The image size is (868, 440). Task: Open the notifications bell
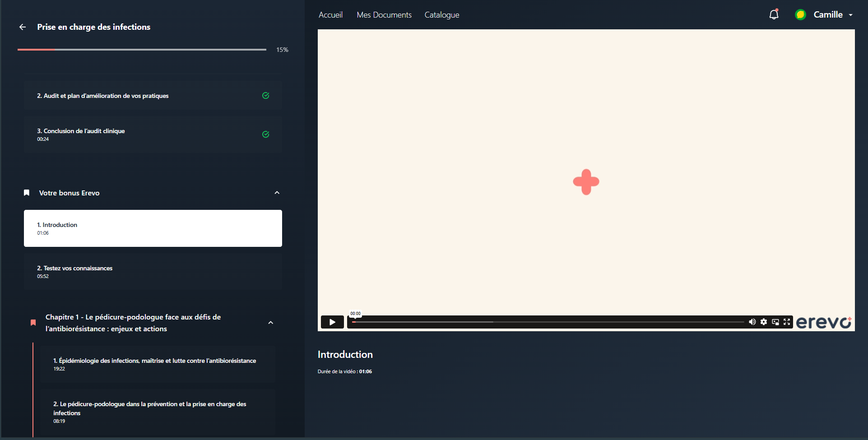coord(774,14)
